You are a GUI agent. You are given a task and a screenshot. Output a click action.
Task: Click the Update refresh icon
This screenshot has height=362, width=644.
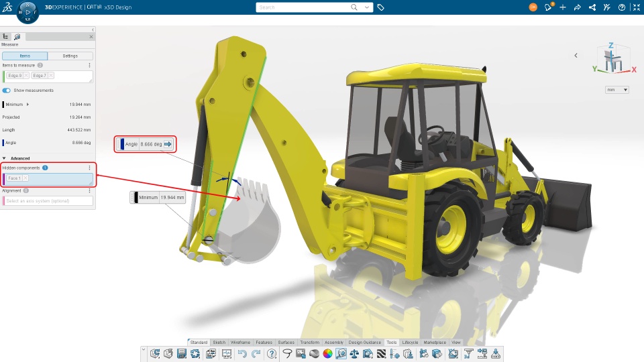[195, 353]
